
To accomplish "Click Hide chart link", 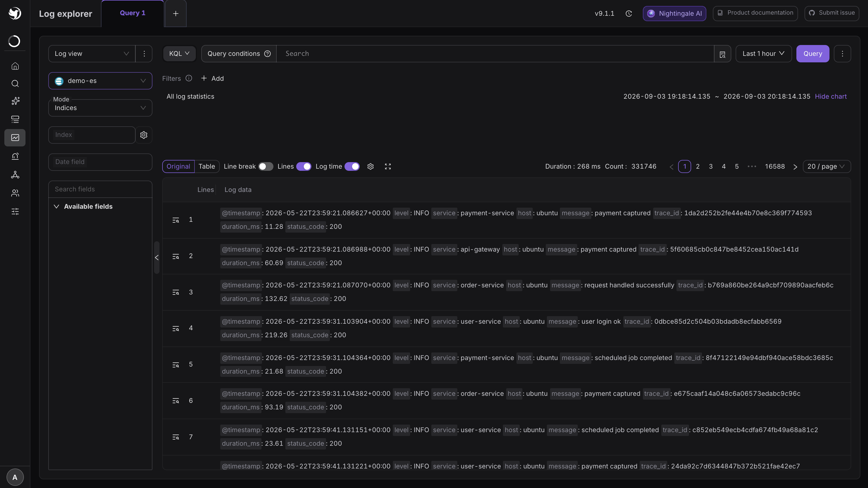I will tap(831, 96).
